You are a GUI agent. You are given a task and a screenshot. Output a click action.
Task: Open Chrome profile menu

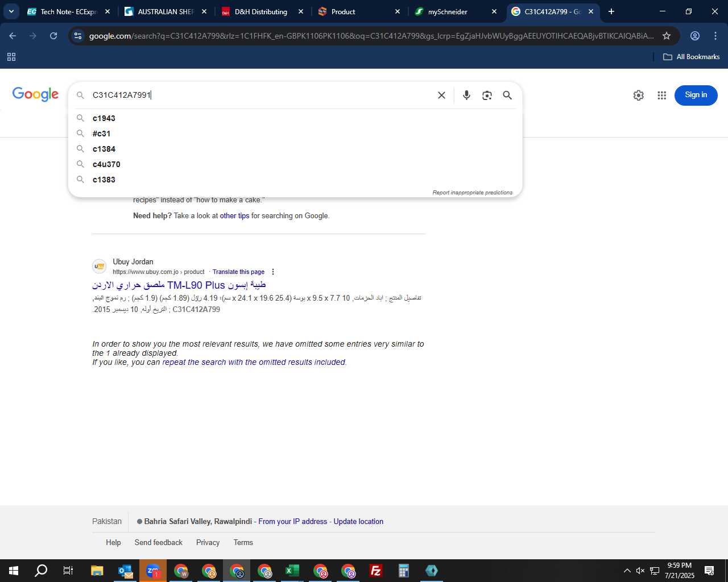click(x=695, y=36)
